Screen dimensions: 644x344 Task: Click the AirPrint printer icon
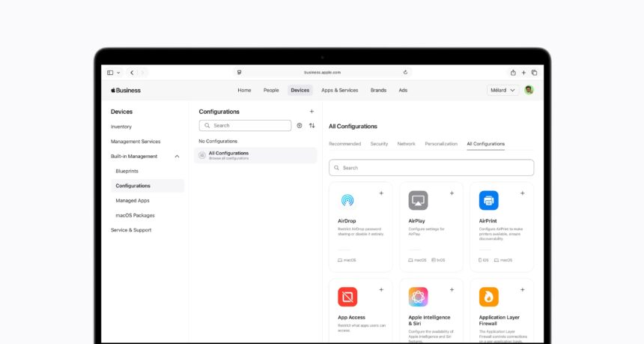(x=489, y=200)
